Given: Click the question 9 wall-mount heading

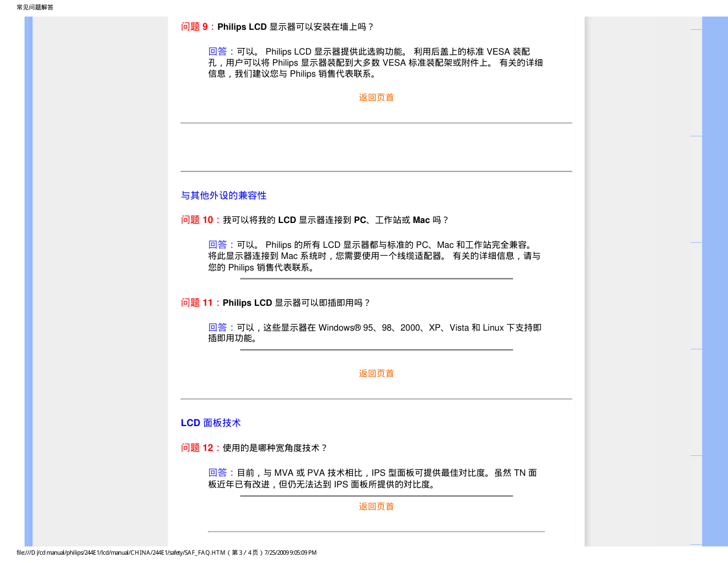Looking at the screenshot, I should [x=277, y=27].
